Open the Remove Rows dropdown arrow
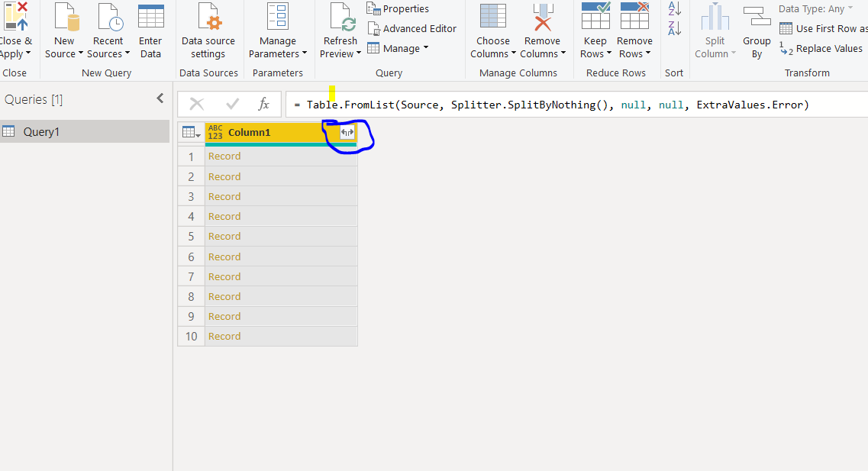 tap(648, 53)
